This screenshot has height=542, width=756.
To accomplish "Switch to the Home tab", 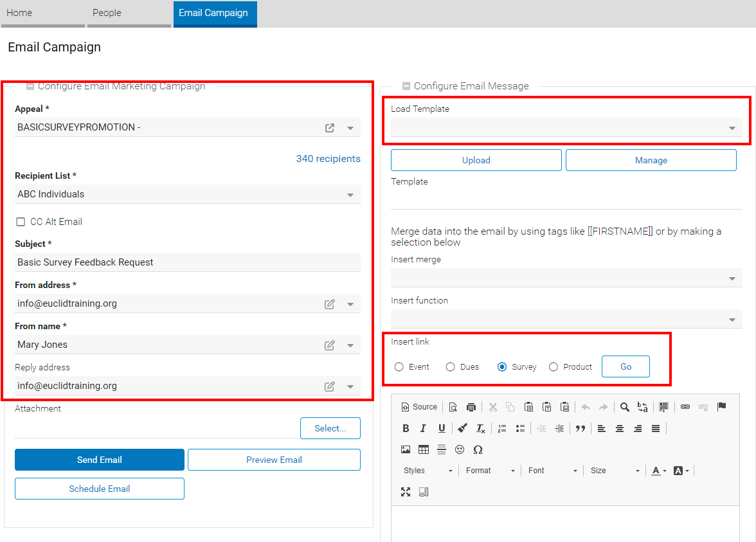I will coord(43,14).
